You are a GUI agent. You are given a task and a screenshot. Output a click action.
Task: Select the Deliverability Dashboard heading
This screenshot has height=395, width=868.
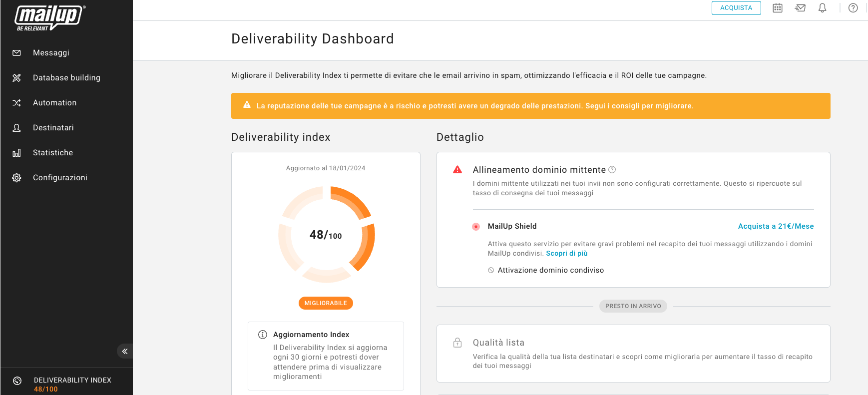pyautogui.click(x=312, y=38)
